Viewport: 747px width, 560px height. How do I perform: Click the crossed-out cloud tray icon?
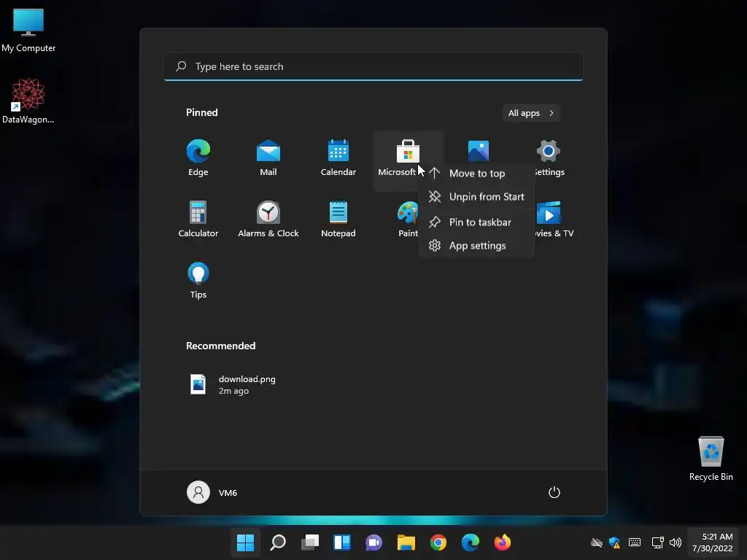(x=597, y=542)
